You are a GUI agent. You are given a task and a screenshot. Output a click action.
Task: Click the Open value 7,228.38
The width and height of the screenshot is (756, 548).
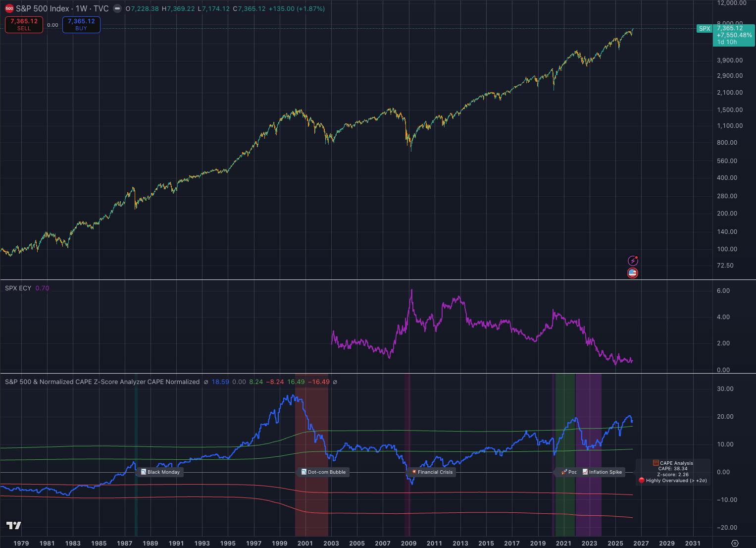click(x=145, y=8)
